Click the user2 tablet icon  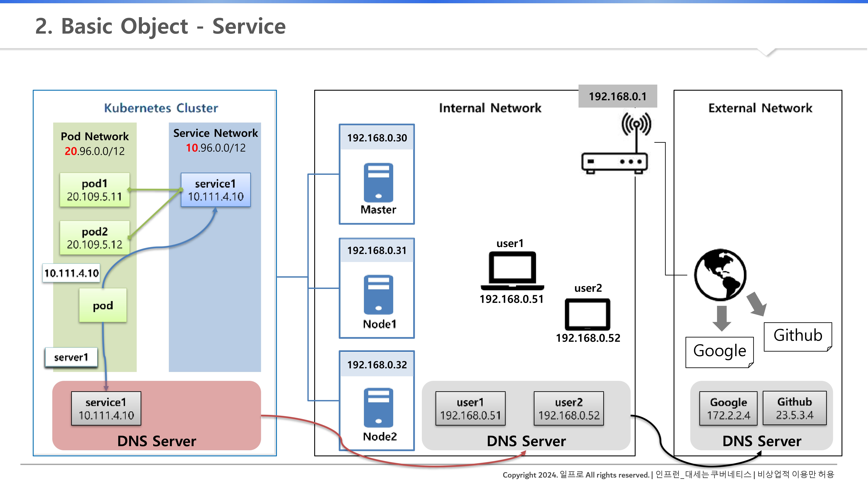pos(587,314)
